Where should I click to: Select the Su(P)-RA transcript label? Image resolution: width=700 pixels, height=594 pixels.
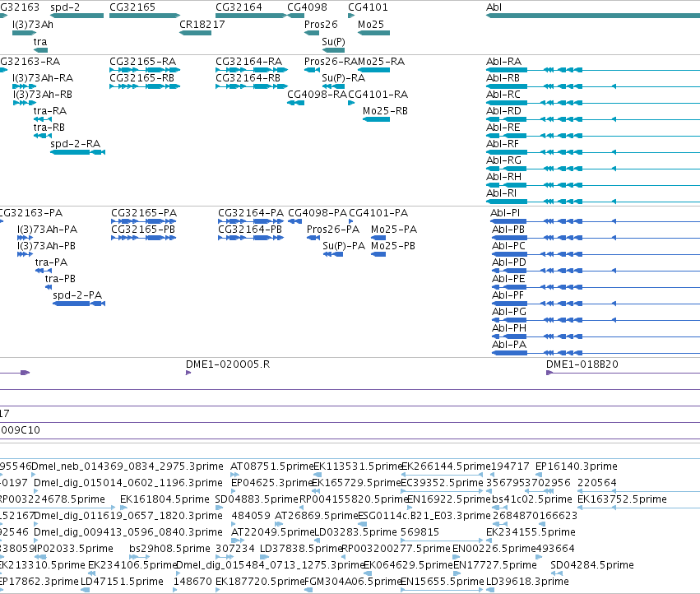344,77
